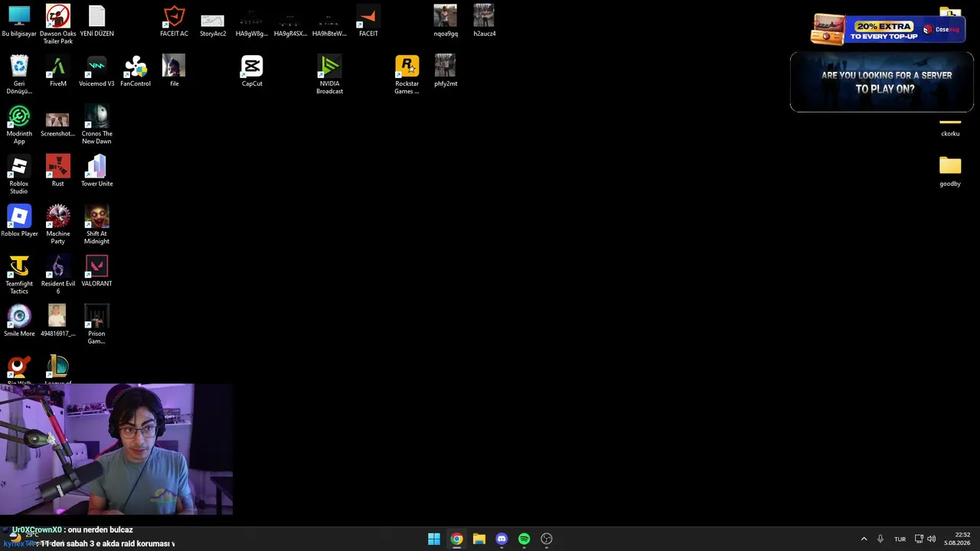
Task: Launch the Tower Unite shortcut
Action: pos(96,171)
